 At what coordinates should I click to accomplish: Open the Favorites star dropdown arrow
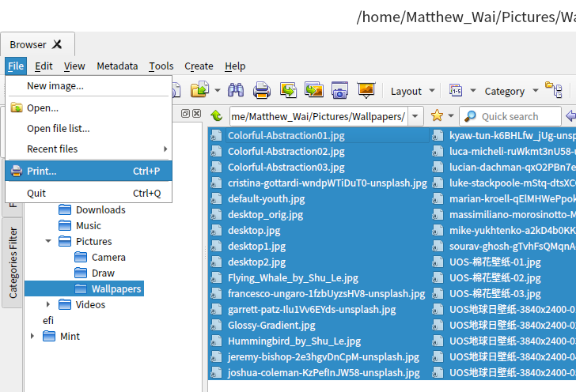point(451,116)
